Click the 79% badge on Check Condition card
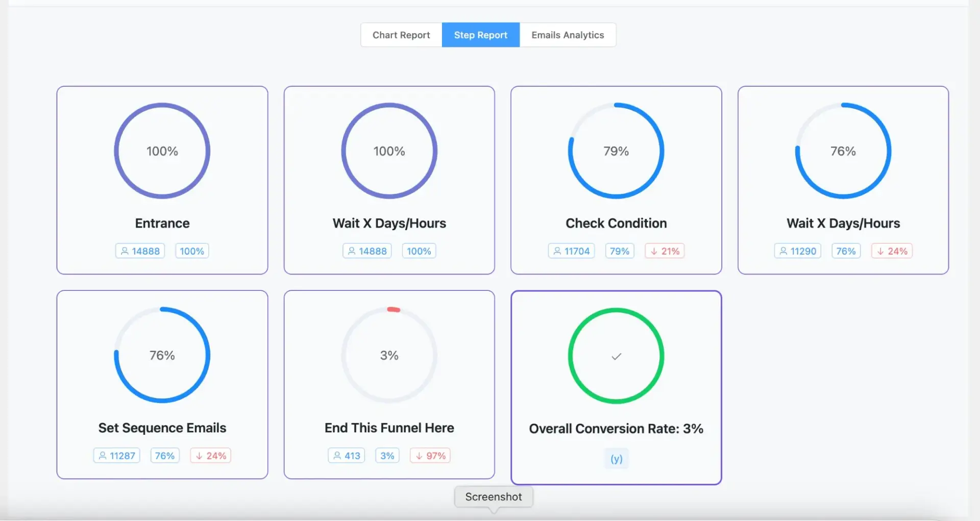Image resolution: width=980 pixels, height=521 pixels. 619,251
